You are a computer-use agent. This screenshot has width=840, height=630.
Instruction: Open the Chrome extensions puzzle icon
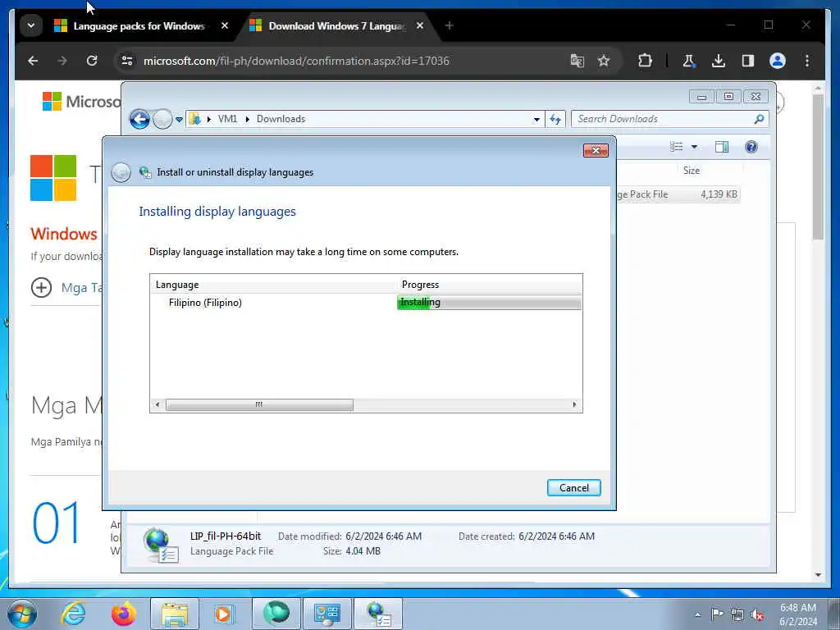pos(645,61)
